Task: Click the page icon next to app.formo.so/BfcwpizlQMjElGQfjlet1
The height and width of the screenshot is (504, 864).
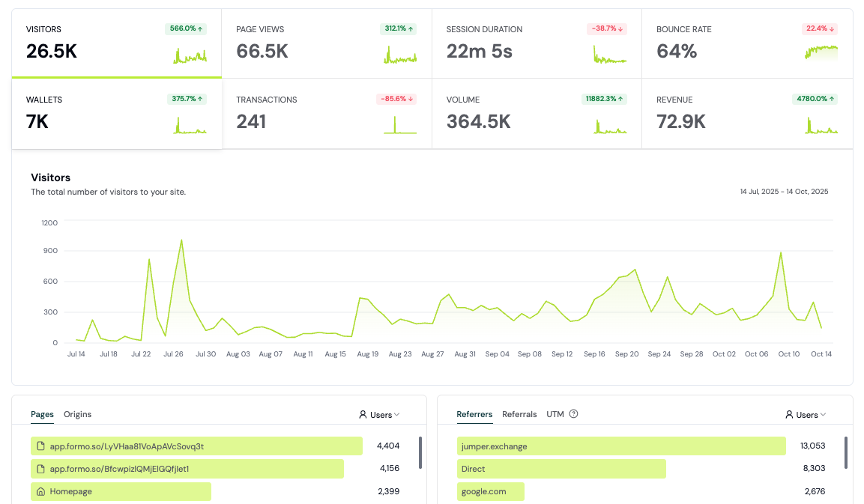Action: coord(40,469)
